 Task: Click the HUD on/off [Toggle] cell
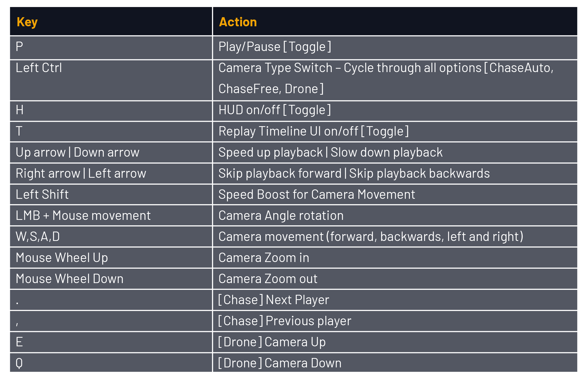coord(275,110)
